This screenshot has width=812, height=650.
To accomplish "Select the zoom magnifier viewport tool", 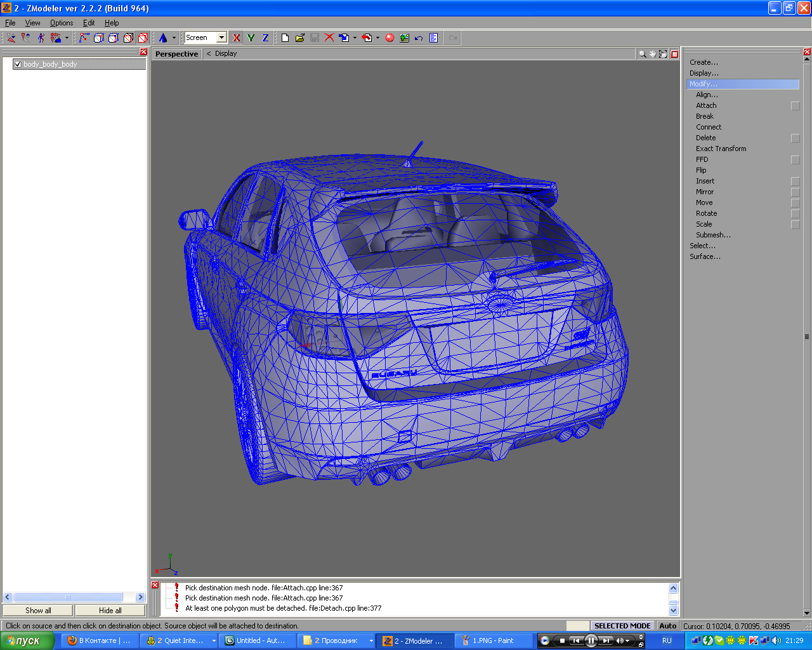I will [x=643, y=54].
